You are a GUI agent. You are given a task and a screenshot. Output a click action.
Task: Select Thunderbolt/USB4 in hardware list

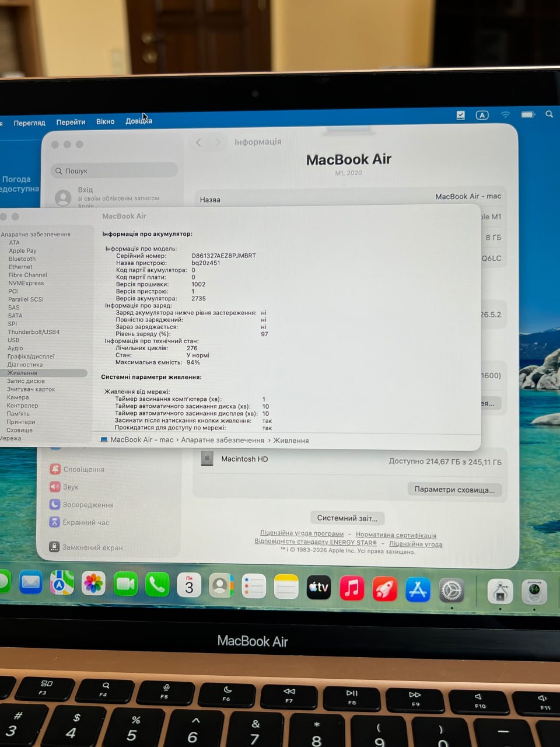click(34, 332)
